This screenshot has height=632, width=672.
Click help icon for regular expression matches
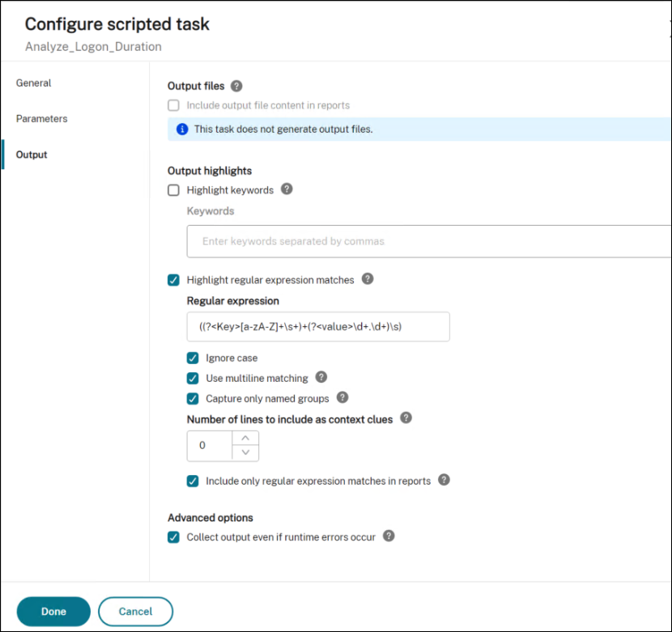368,279
